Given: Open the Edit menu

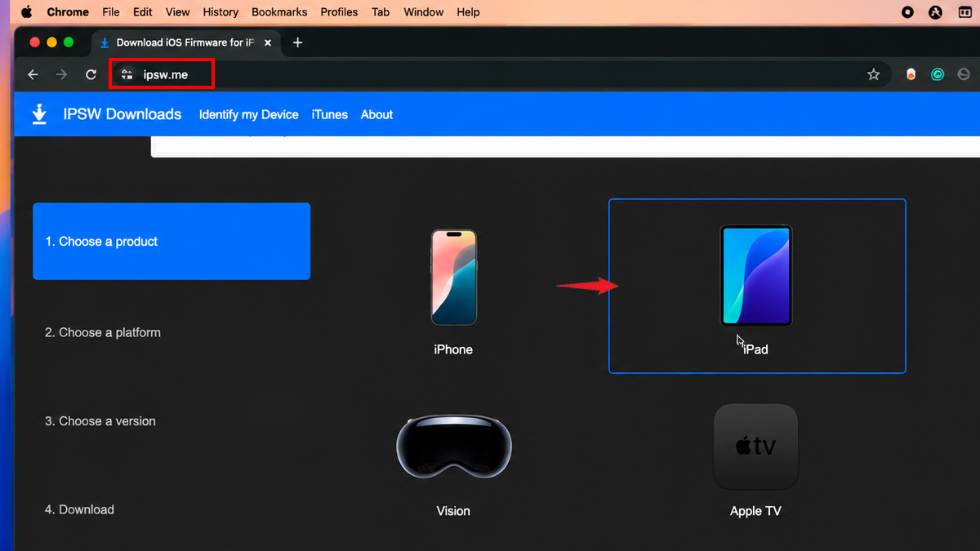Looking at the screenshot, I should tap(143, 12).
